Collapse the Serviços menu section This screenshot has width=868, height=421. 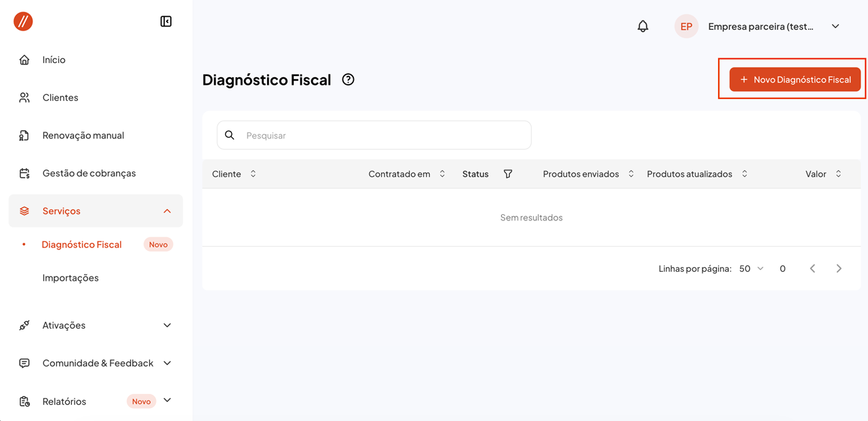167,211
